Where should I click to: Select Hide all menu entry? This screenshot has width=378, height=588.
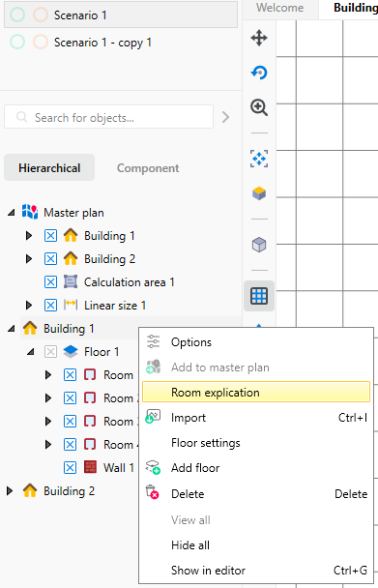pyautogui.click(x=256, y=544)
